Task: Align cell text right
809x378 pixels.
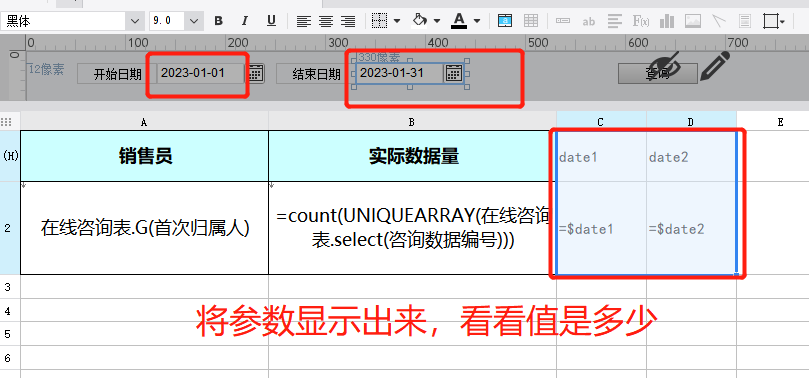Action: pos(348,21)
